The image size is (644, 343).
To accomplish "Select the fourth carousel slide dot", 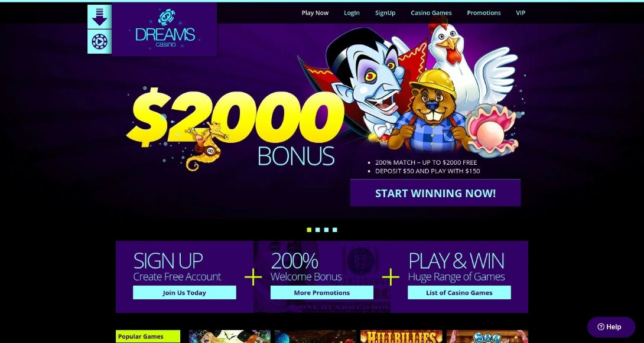I will pos(335,230).
